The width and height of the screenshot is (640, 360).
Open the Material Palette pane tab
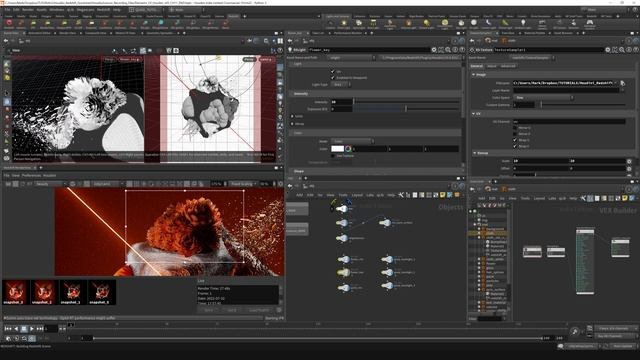534,33
